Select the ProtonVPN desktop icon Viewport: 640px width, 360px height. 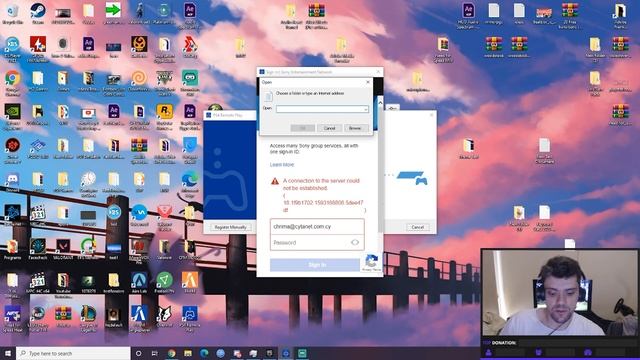coord(164,283)
